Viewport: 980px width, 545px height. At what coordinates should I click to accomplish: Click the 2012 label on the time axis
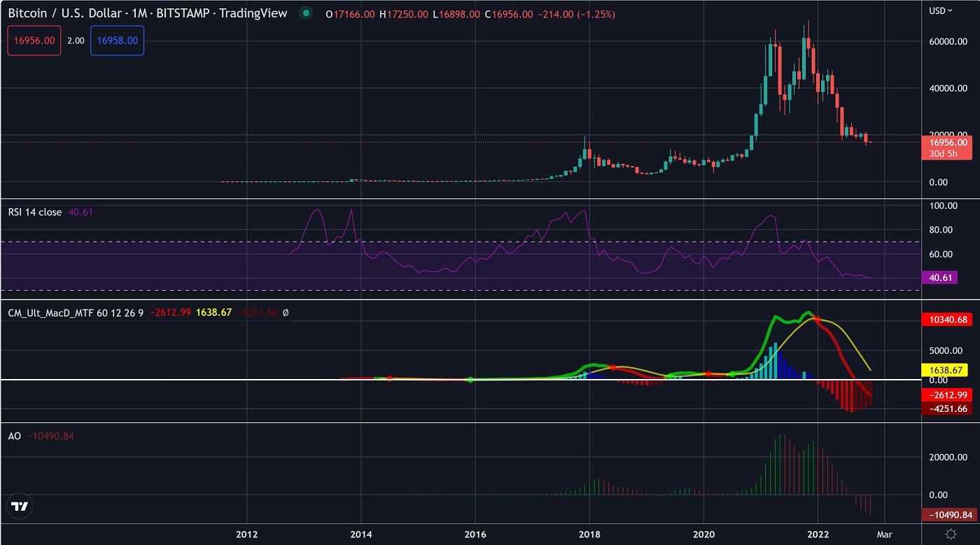pos(247,534)
